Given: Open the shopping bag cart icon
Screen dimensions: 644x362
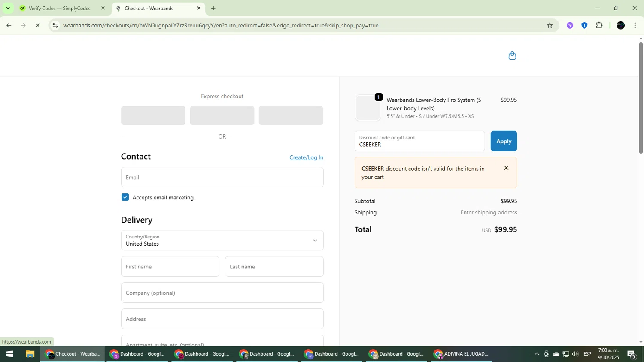Looking at the screenshot, I should point(512,56).
